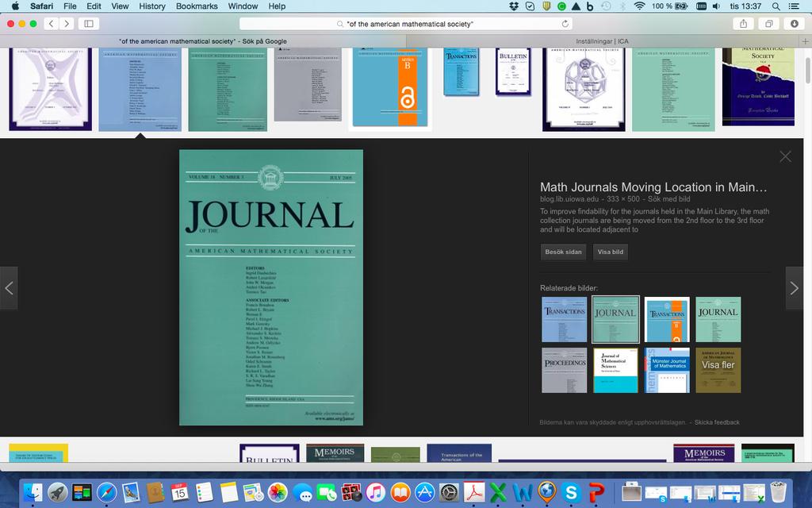Launch Finder from the Dock

point(33,492)
